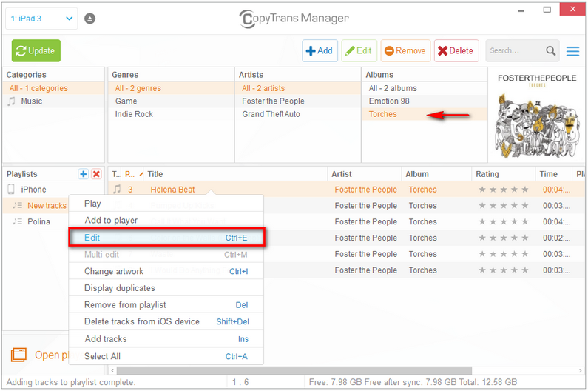
Task: Choose Edit in context menu
Action: coord(167,238)
